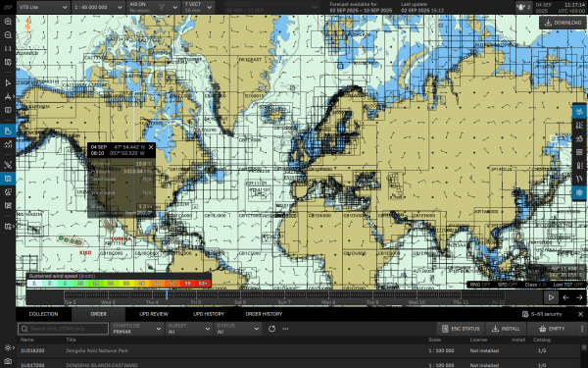Close the weather info popup
Viewport: 588px width, 368px height.
[151, 147]
